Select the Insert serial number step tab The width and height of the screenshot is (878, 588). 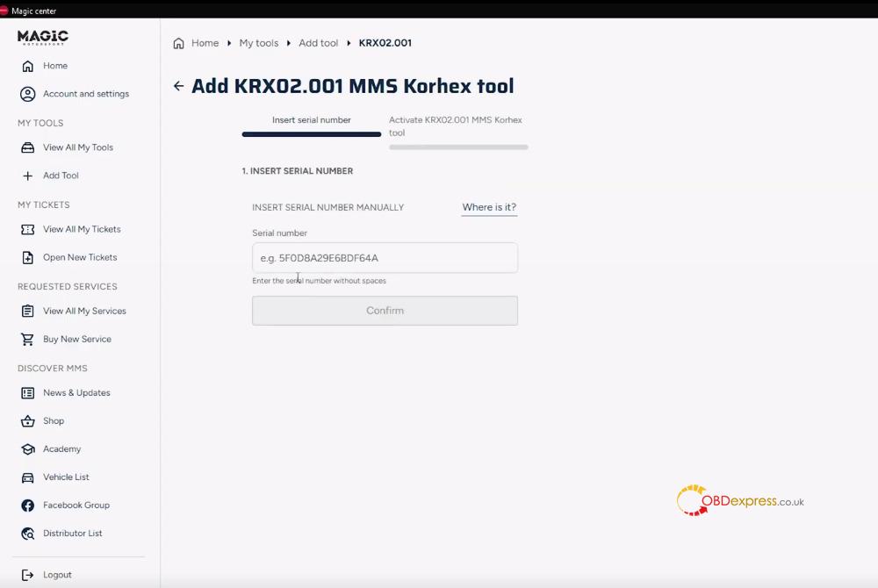pos(312,119)
